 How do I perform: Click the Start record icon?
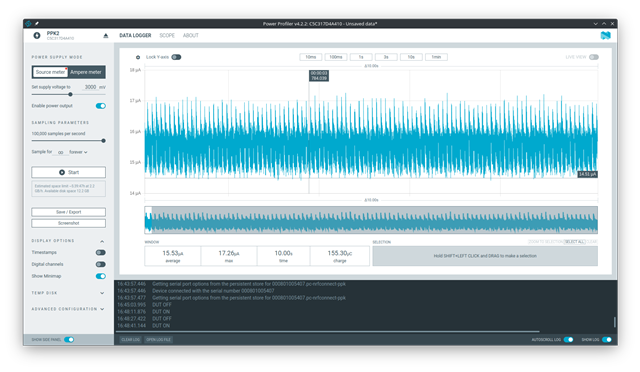62,172
